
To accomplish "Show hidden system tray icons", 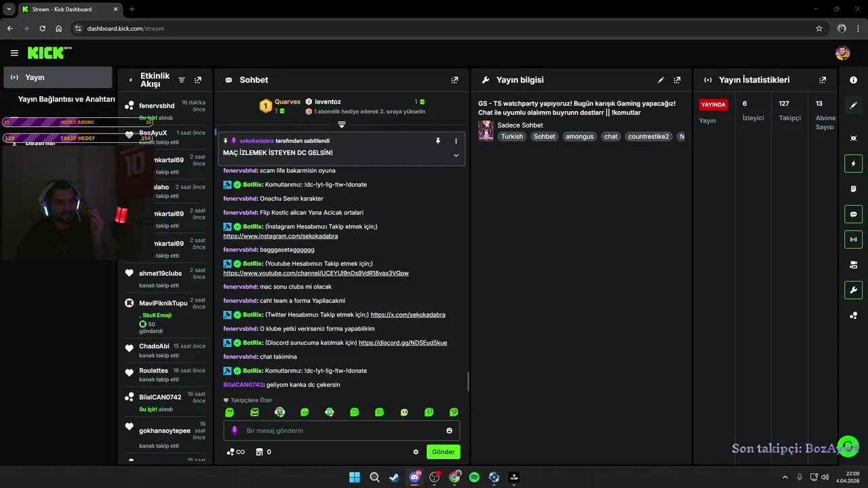I will [x=785, y=477].
